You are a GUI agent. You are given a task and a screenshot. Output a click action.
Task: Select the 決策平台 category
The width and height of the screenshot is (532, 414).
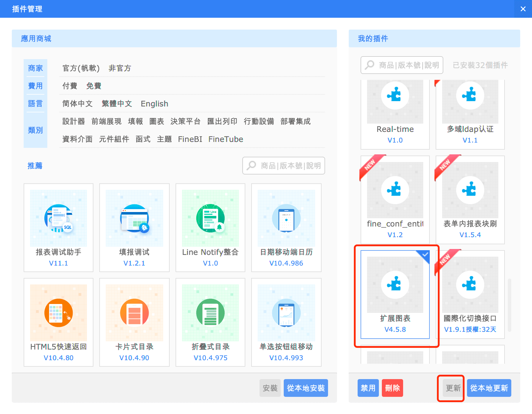pos(186,122)
